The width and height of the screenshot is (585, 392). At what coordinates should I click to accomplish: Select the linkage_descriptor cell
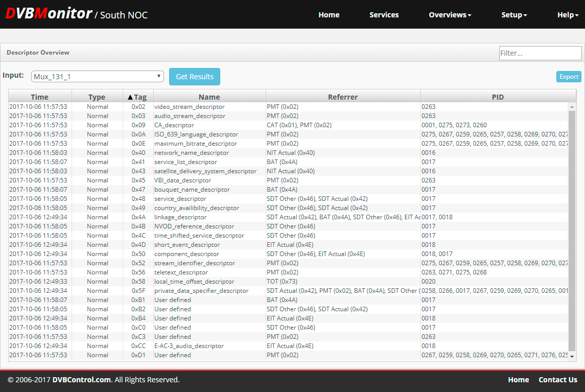click(180, 217)
